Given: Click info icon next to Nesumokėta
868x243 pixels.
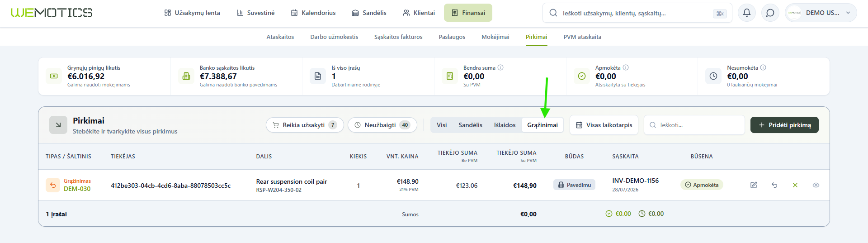Looking at the screenshot, I should 763,67.
